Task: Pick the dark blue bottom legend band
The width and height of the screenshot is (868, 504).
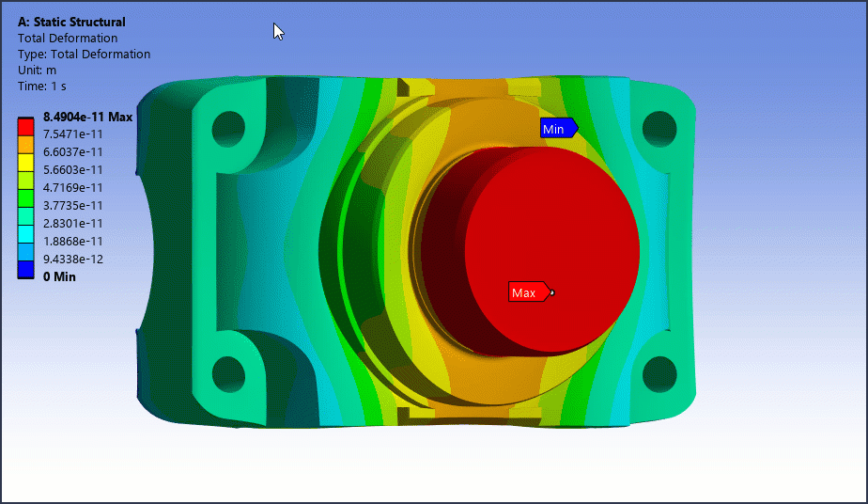Action: coord(26,270)
